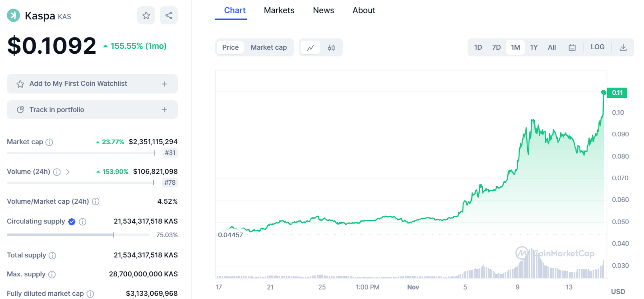Image resolution: width=644 pixels, height=299 pixels.
Task: Click the 4.52% volume/market cap value
Action: (x=167, y=201)
